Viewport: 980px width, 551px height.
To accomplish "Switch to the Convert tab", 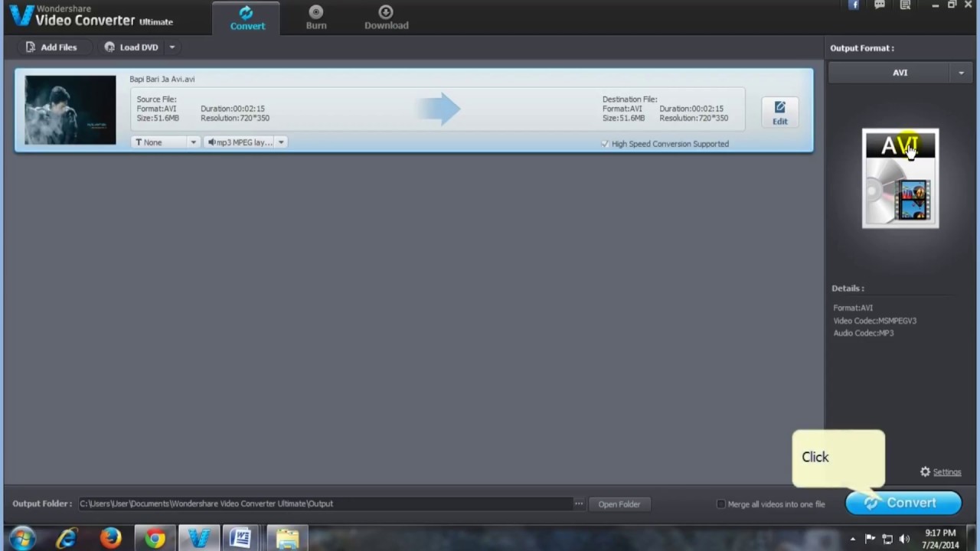I will click(x=247, y=18).
